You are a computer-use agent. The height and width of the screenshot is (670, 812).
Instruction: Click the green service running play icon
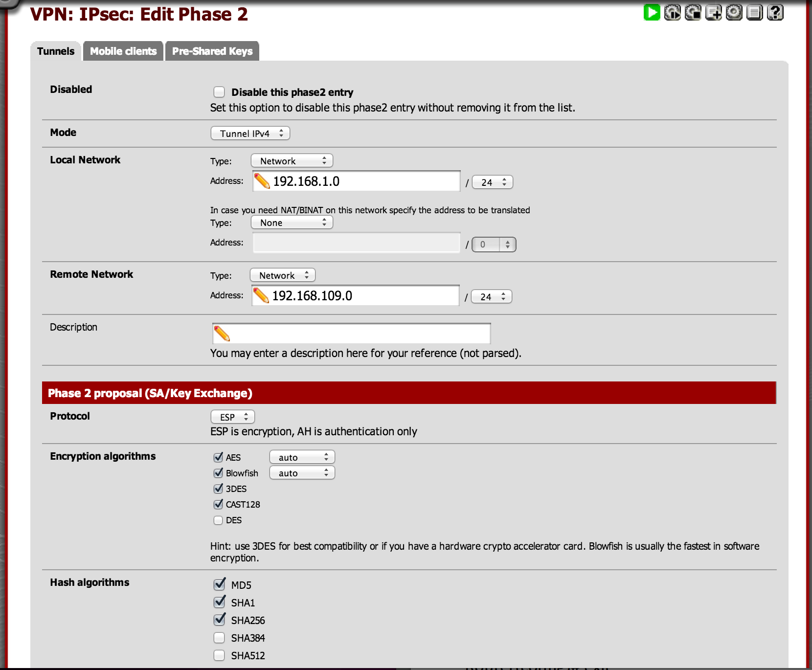[652, 12]
